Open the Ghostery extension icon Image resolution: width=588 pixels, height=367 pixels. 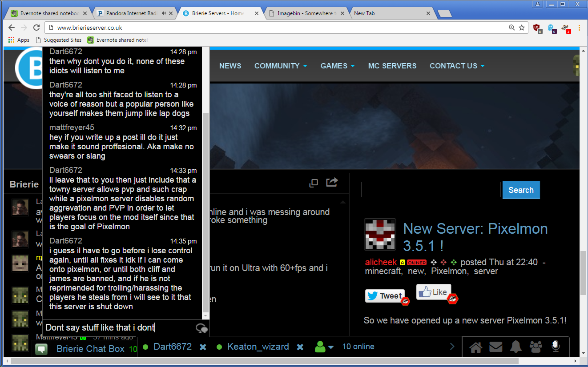pyautogui.click(x=552, y=28)
